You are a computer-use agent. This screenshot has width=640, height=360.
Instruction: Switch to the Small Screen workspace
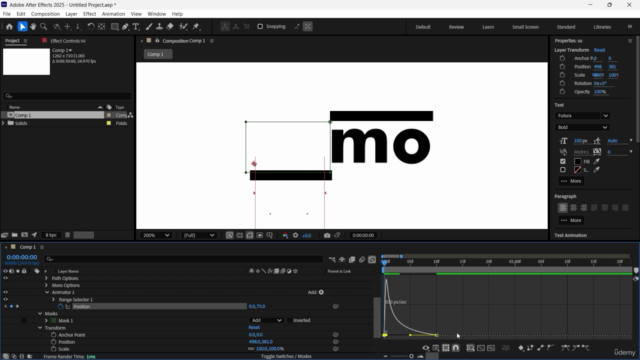point(525,27)
